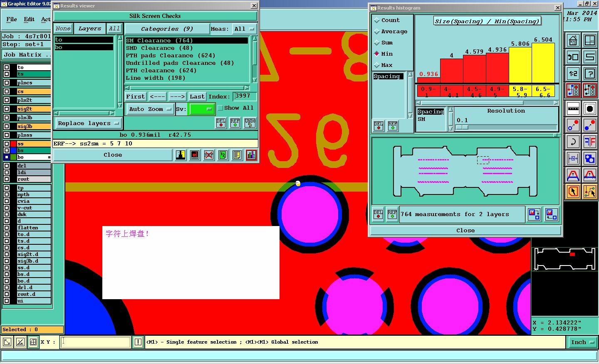The width and height of the screenshot is (599, 364).
Task: Click the crossed-out REF icon in Results viewer
Action: click(209, 155)
